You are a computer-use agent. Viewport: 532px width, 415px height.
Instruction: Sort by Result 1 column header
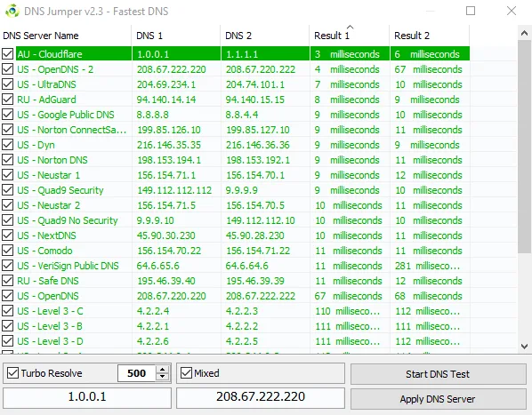(x=350, y=36)
